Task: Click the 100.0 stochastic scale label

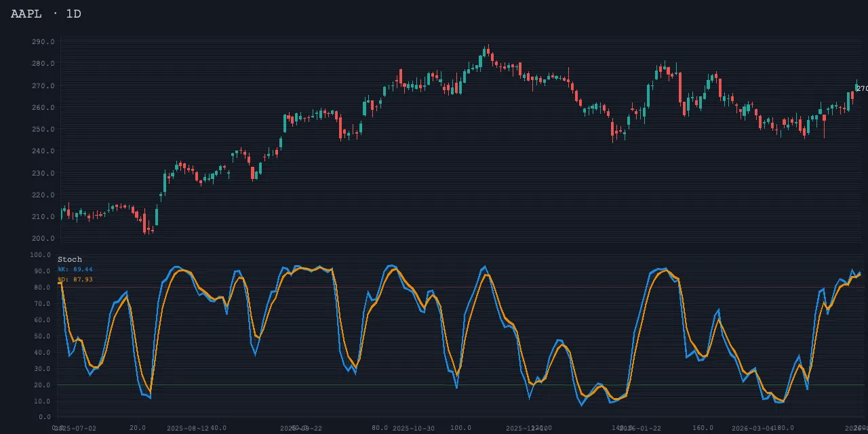Action: [41, 255]
